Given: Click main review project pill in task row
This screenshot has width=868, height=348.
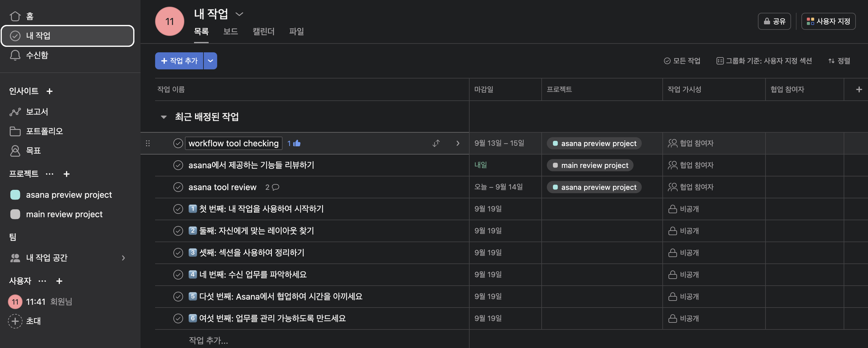Looking at the screenshot, I should pos(590,165).
